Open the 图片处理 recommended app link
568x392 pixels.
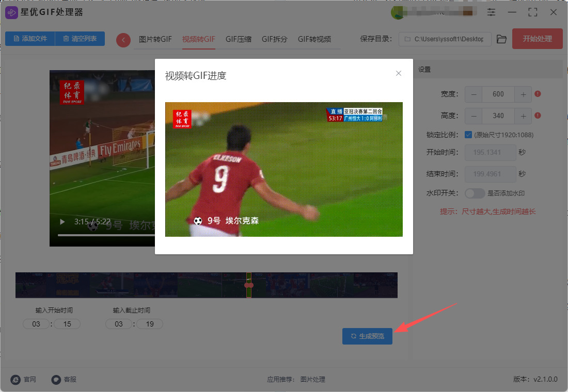coord(312,379)
